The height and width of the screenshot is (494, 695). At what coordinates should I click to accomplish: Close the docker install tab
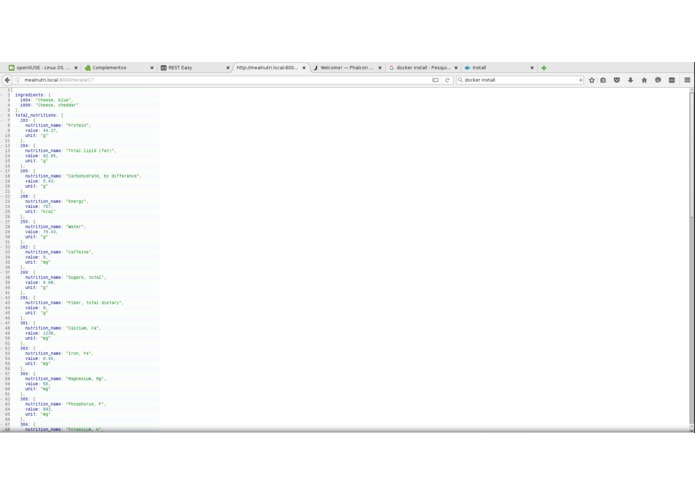click(456, 68)
